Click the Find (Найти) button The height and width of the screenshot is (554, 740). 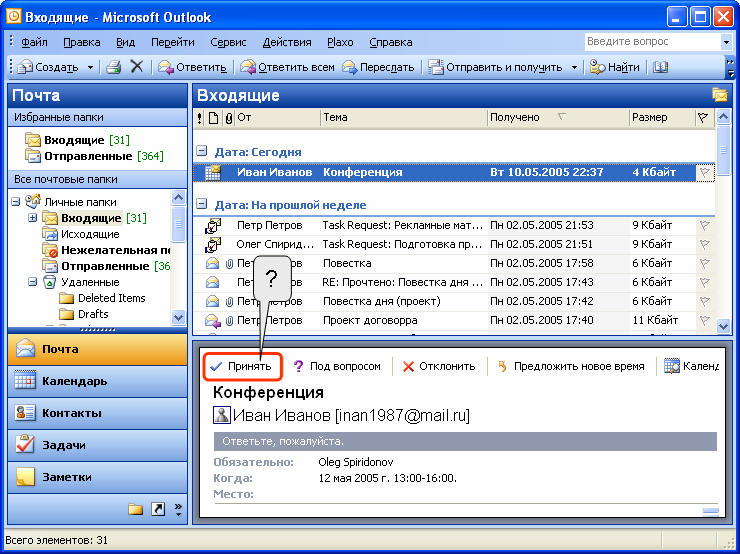(x=615, y=67)
